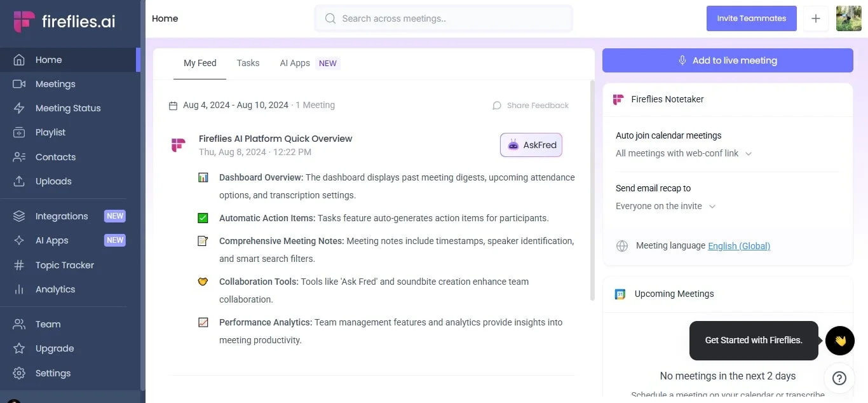Click the Thu, Aug 8, 2024 timestamp
Screen dimensions: 868x403
[x=255, y=152]
